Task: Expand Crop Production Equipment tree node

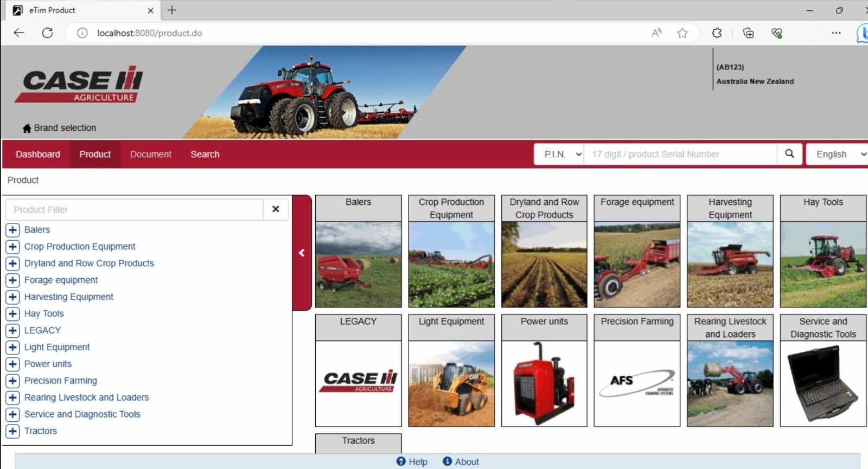Action: 13,247
